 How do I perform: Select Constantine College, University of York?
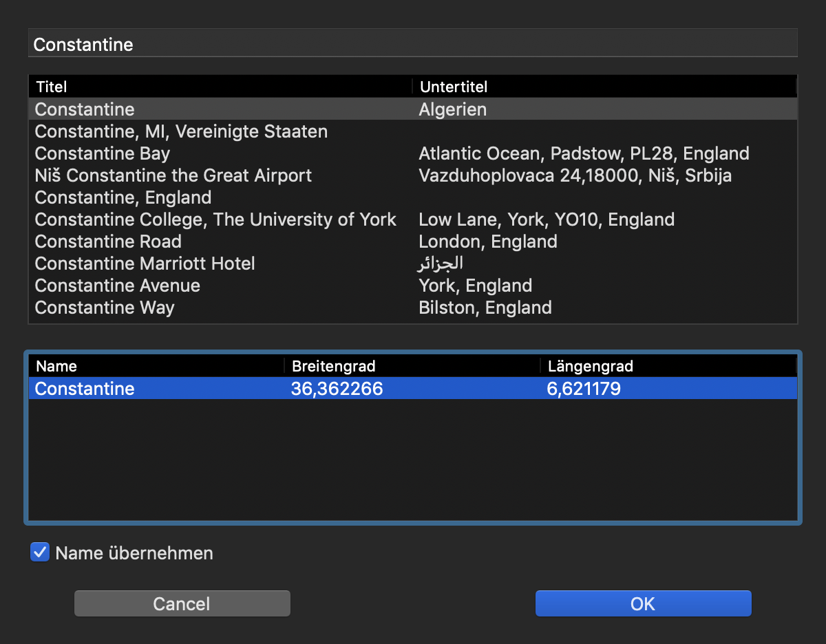(x=412, y=219)
